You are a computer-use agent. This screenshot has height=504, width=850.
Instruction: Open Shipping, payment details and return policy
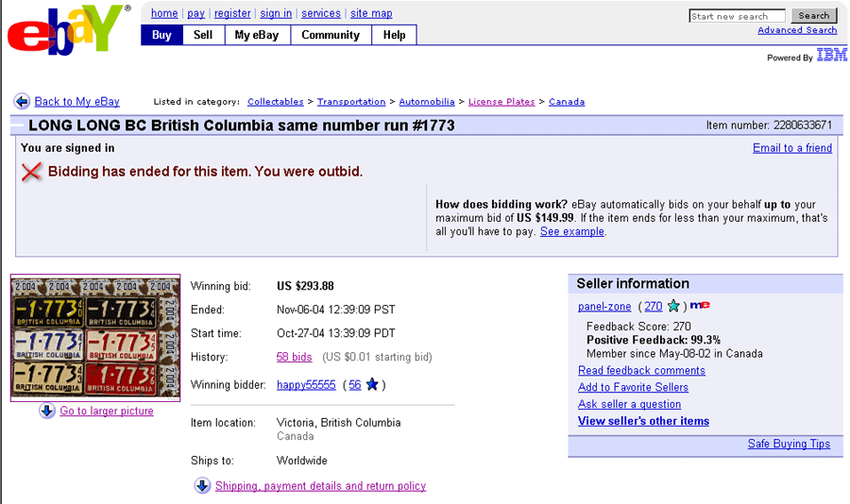320,486
